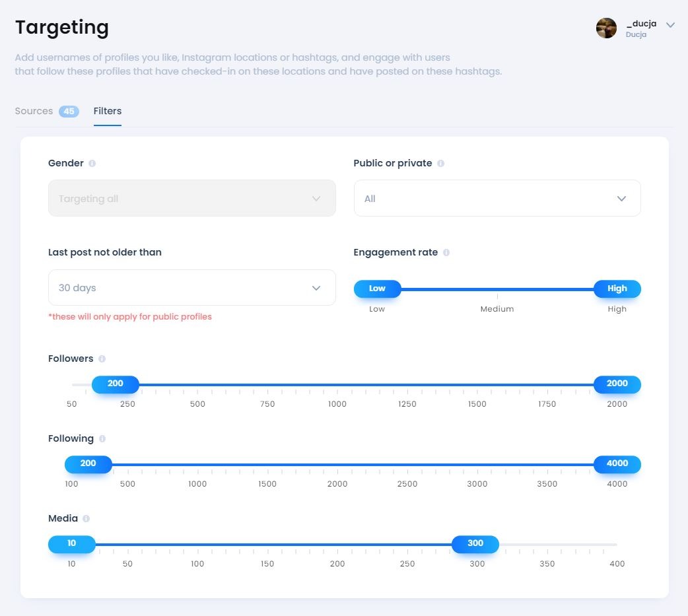Open the Public or private dropdown

(497, 198)
